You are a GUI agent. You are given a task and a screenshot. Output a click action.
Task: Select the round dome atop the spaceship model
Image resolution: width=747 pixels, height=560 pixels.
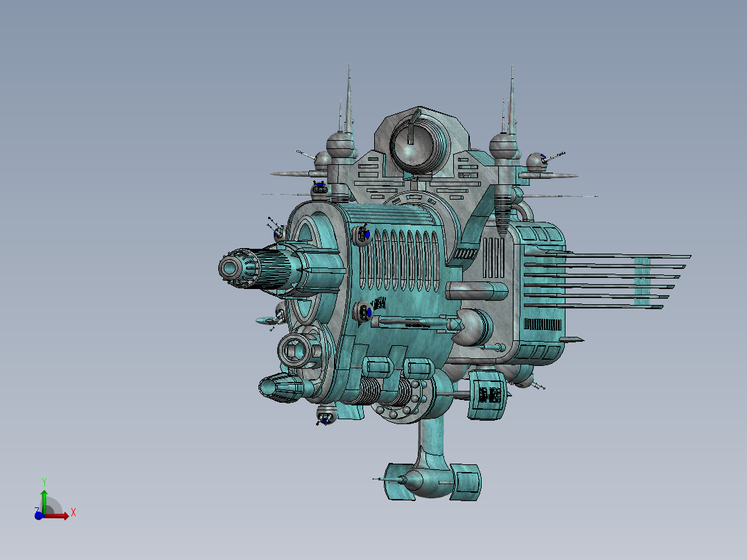(x=419, y=144)
